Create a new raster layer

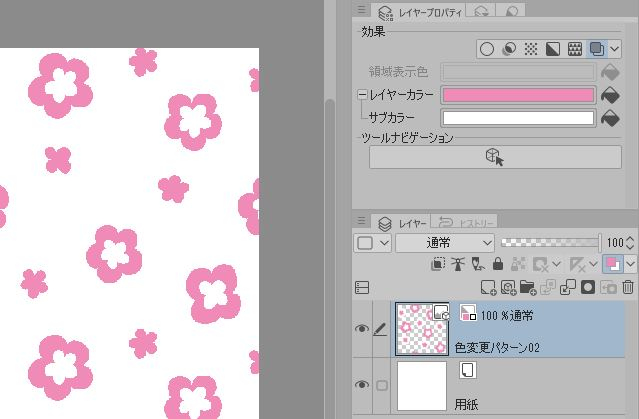[488, 288]
